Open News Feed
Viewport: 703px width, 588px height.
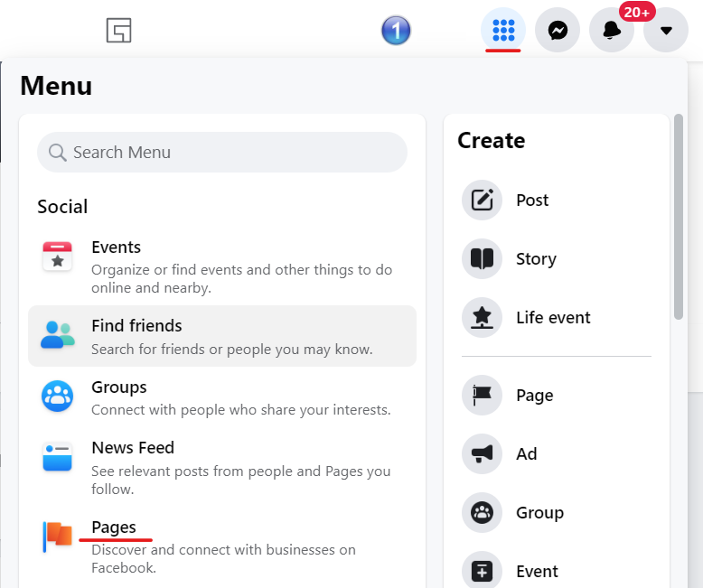point(133,448)
